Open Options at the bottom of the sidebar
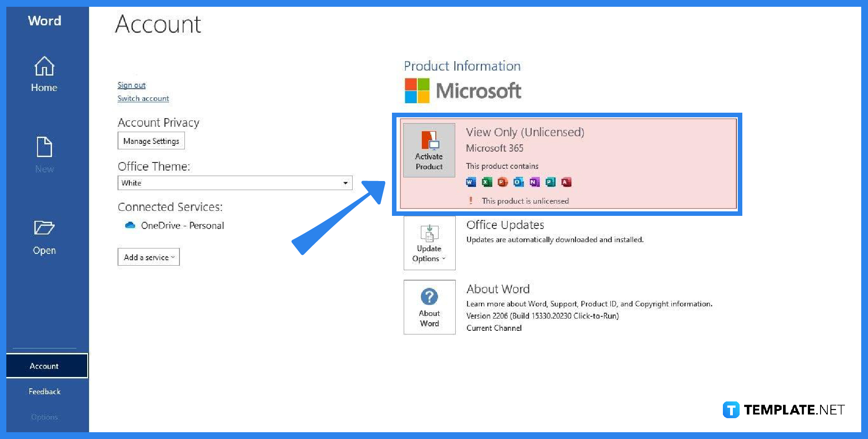 tap(44, 417)
